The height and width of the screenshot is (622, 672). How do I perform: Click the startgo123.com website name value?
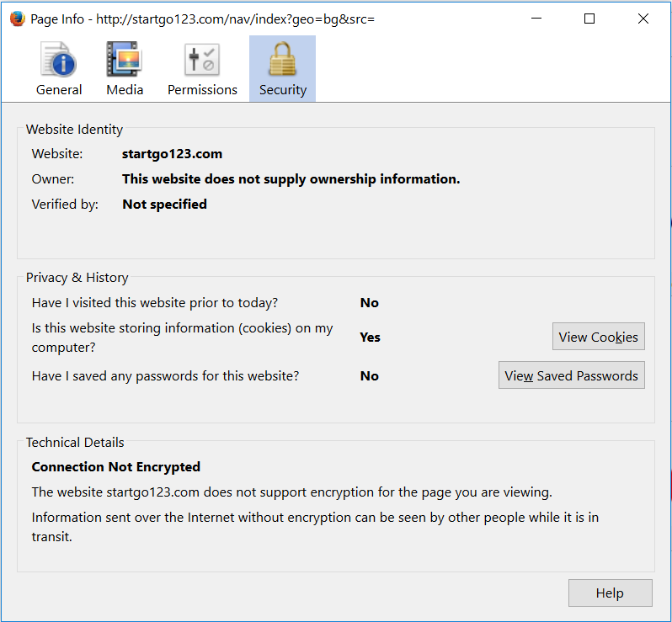tap(172, 154)
